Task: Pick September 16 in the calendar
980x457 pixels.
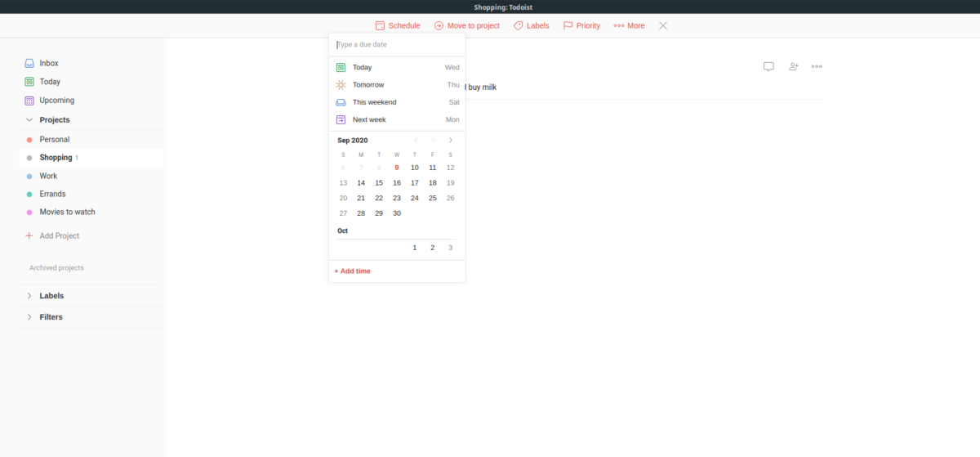Action: point(397,183)
